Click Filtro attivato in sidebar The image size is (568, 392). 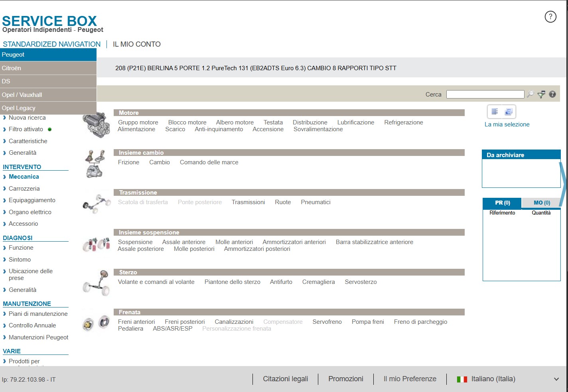coord(26,129)
